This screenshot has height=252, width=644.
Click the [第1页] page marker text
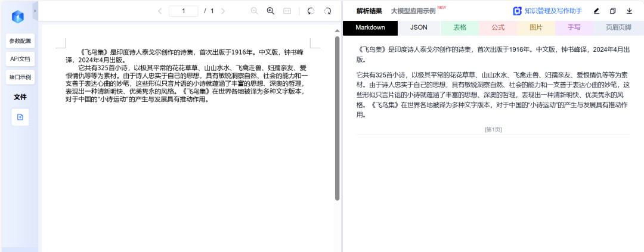pos(493,130)
